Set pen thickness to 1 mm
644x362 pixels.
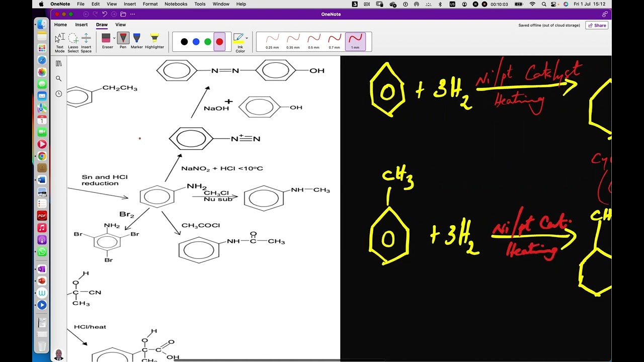click(x=355, y=41)
